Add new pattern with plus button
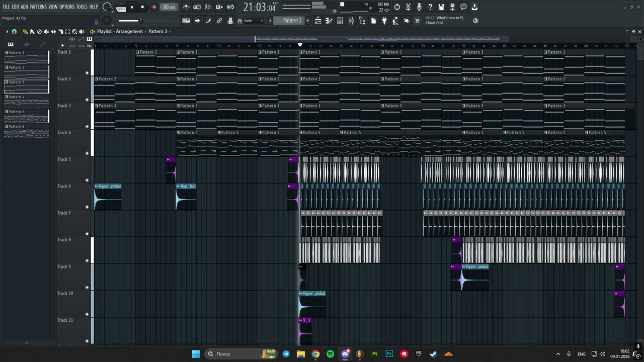The image size is (644, 362). (x=307, y=21)
